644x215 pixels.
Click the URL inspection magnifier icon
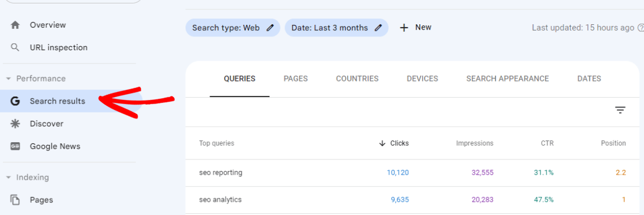[x=15, y=47]
